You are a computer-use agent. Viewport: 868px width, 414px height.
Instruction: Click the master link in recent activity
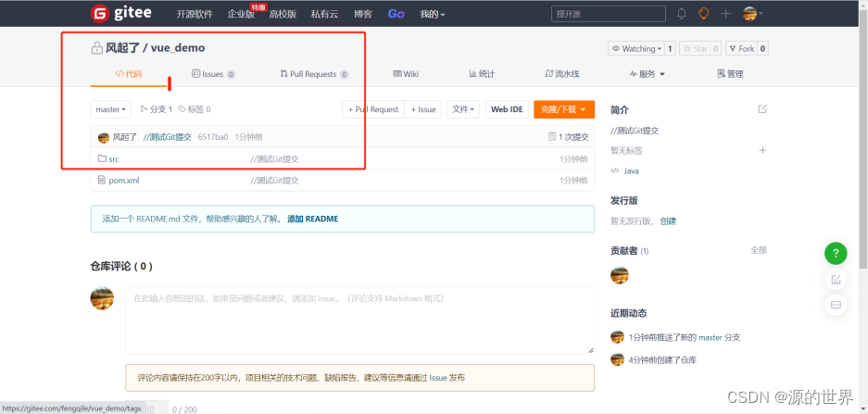pos(711,337)
